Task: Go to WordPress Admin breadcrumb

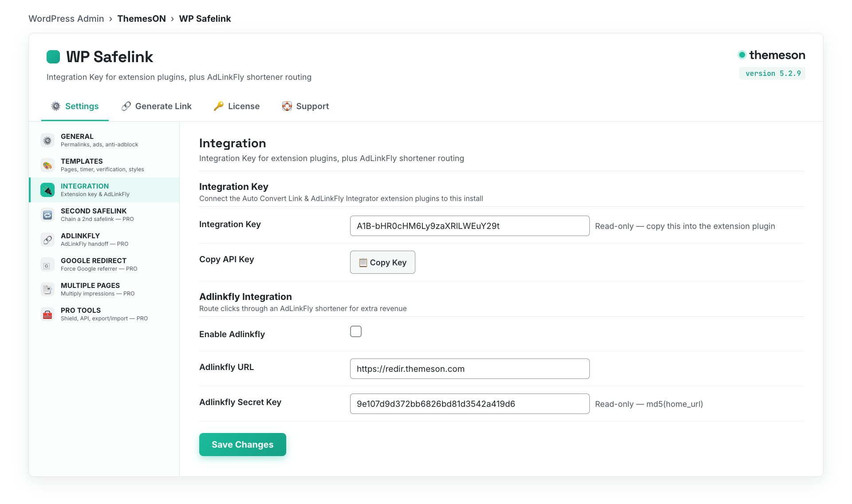Action: [66, 19]
